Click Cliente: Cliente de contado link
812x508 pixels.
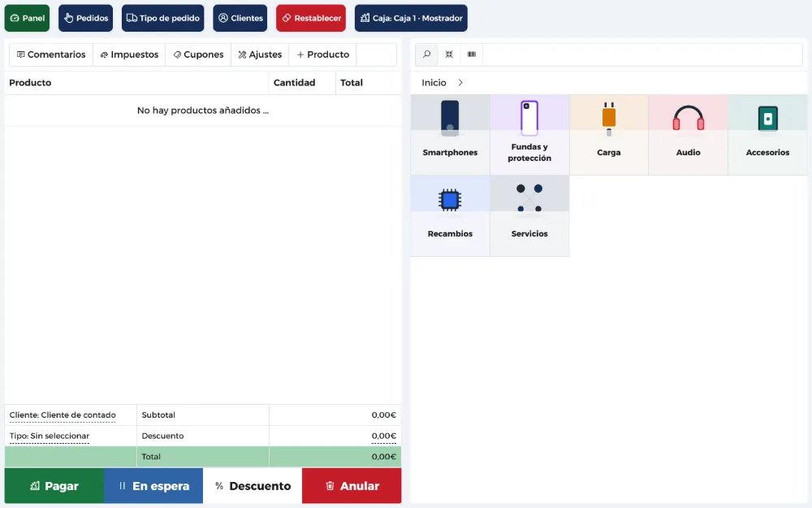[x=63, y=415]
